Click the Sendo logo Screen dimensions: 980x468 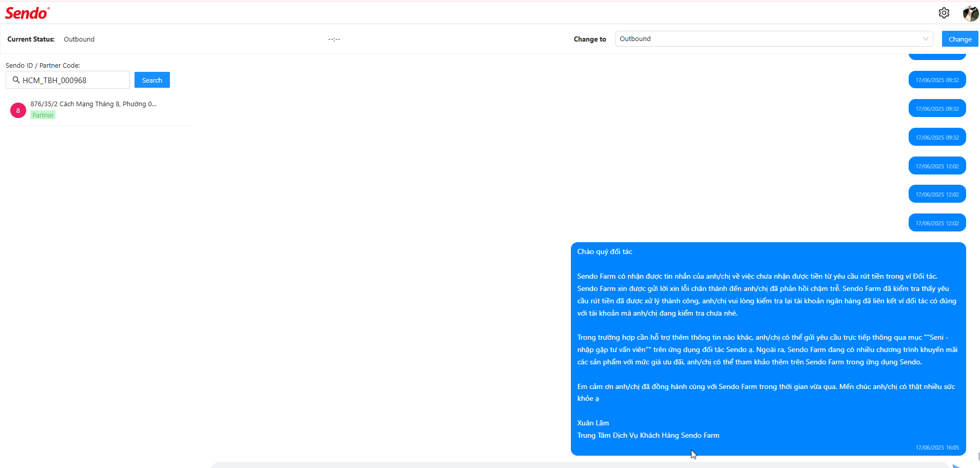(27, 13)
